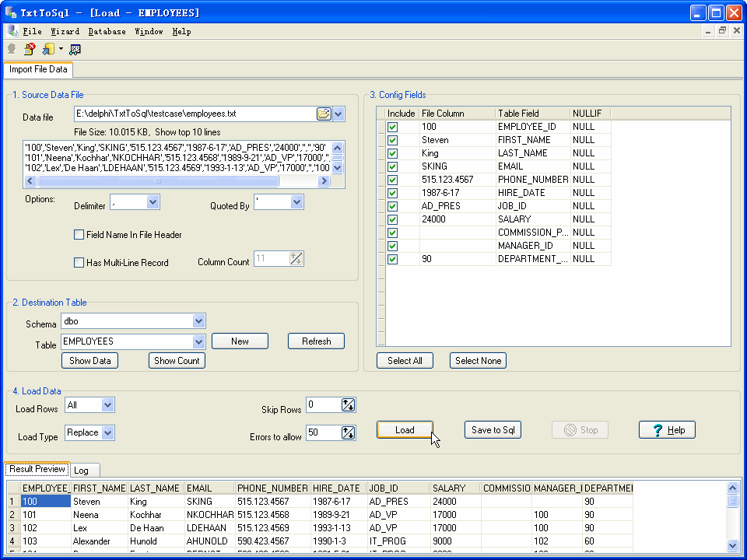Click the Skip Rows input field
747x560 pixels.
tap(324, 405)
